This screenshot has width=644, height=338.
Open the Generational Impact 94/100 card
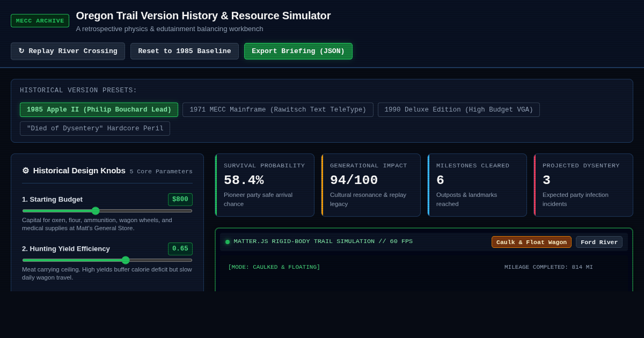tap(371, 185)
